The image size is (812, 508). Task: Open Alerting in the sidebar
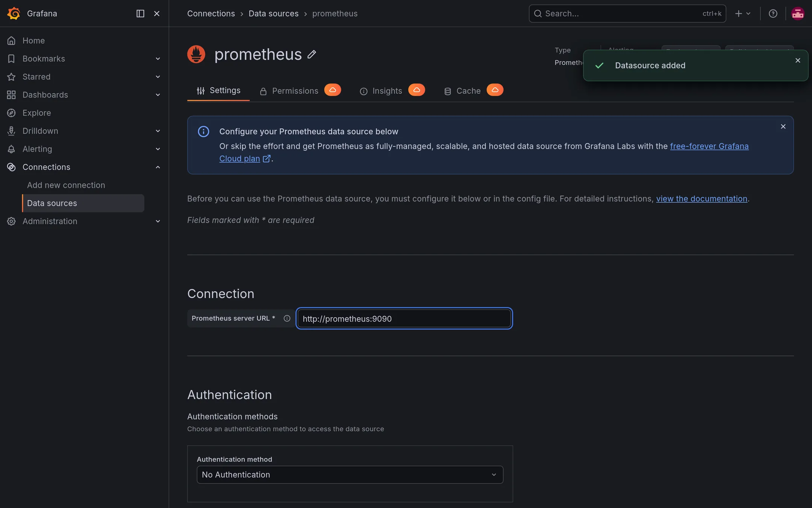click(37, 149)
